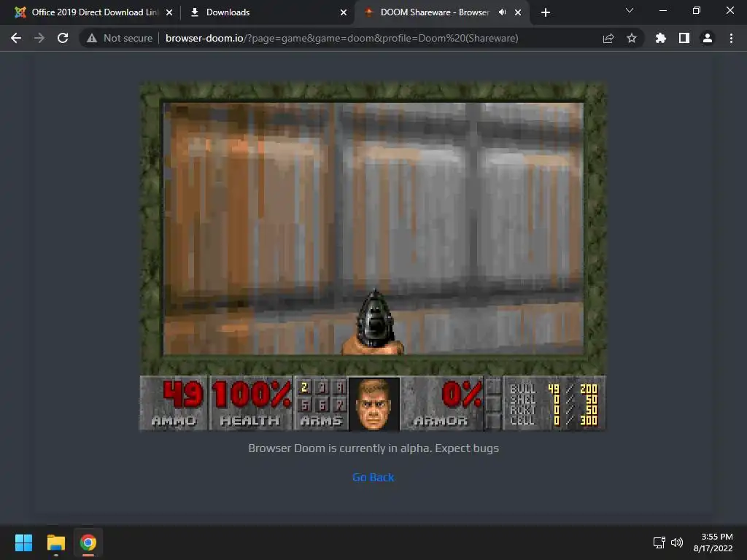This screenshot has width=747, height=560.
Task: Reload the browser-doom.io page
Action: [63, 38]
